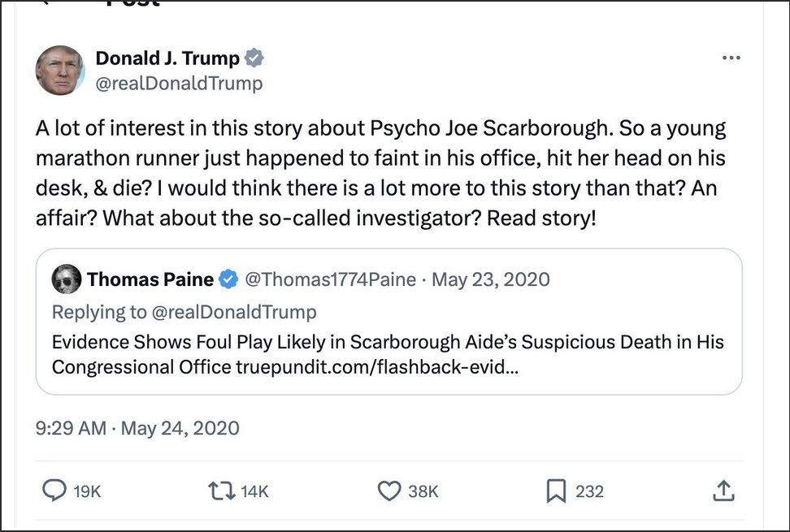Viewport: 790px width, 532px height.
Task: Open the @realDonaldTrump profile handle
Action: [179, 83]
